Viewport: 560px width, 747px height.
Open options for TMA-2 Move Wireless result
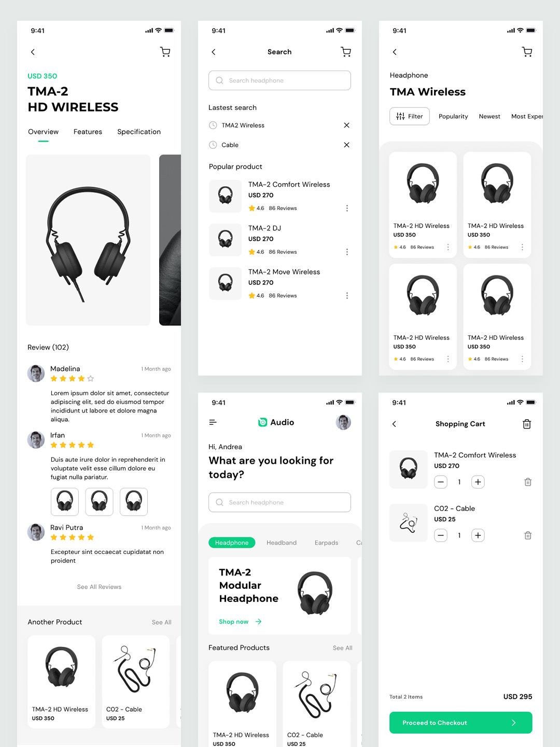347,296
